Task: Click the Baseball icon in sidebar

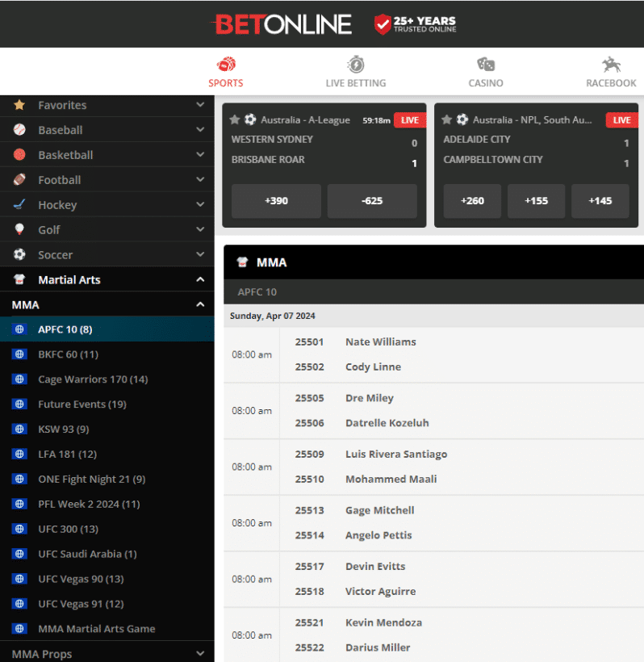Action: [19, 130]
